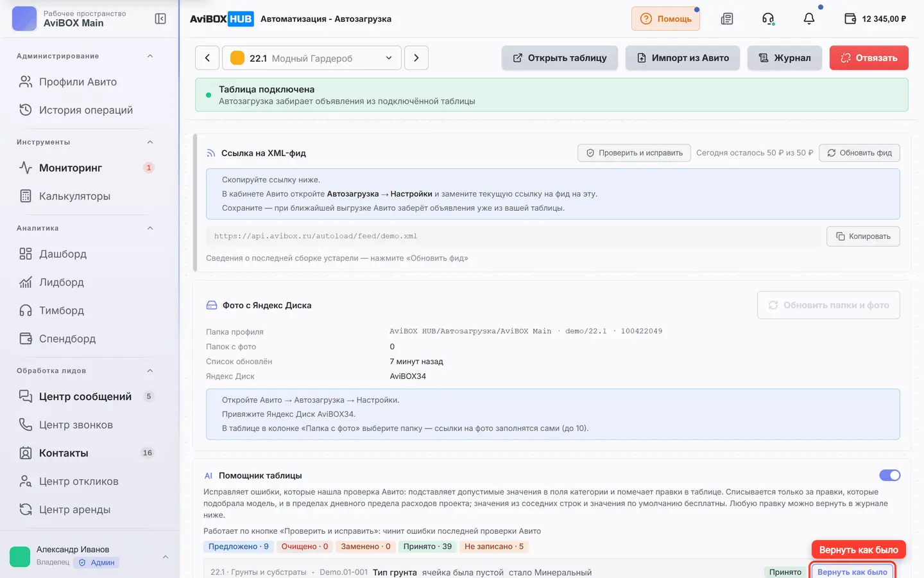Click the Предложено · 9 filter chip

click(239, 547)
